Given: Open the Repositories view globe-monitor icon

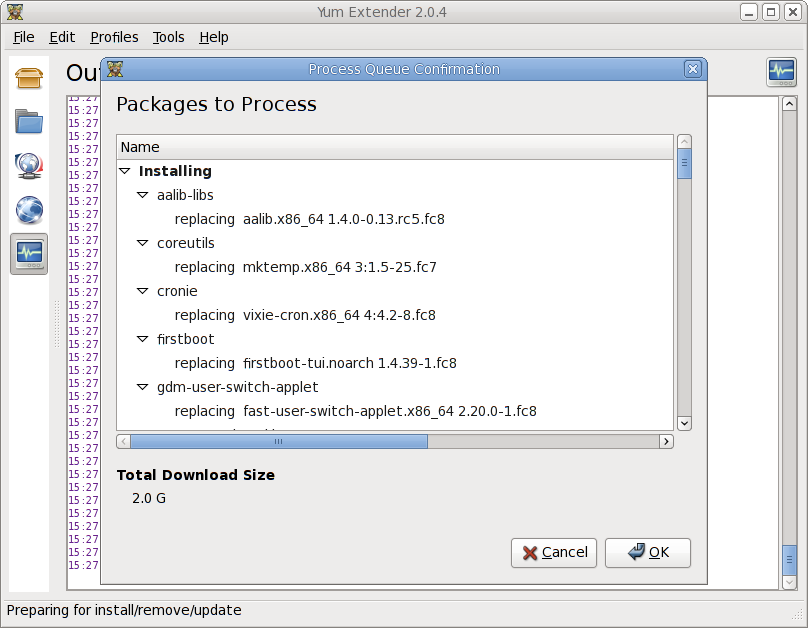Looking at the screenshot, I should click(x=29, y=166).
